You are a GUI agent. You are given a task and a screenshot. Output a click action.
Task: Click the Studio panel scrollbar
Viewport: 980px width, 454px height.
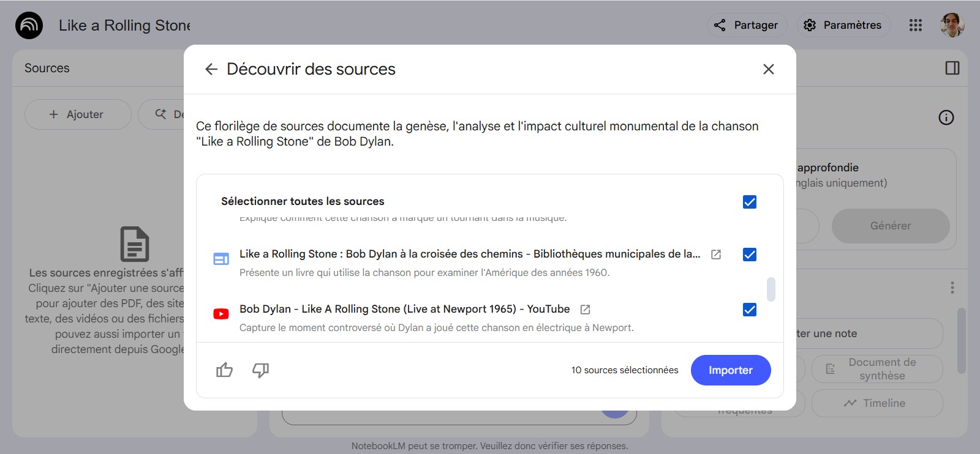coord(962,341)
